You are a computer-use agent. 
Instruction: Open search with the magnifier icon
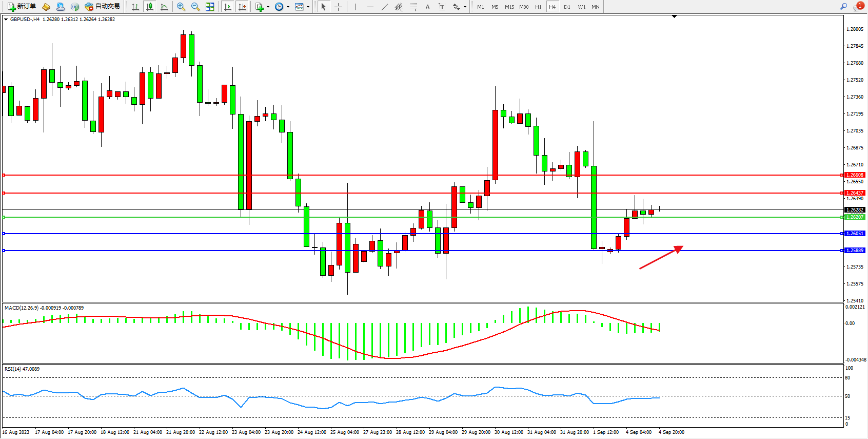(x=843, y=7)
